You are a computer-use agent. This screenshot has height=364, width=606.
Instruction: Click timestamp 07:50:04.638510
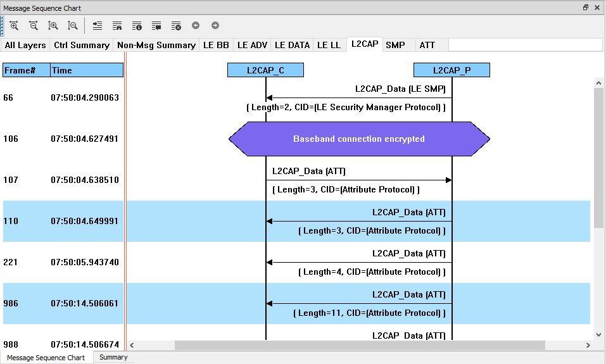coord(85,180)
